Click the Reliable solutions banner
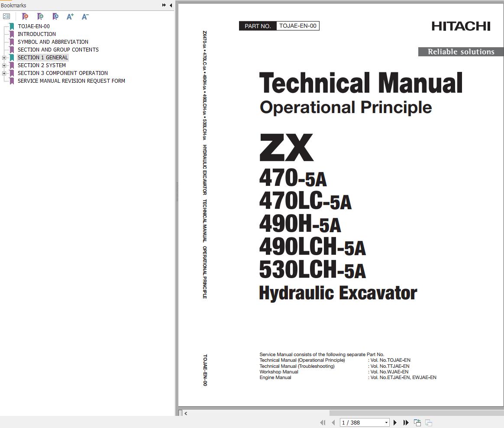The width and height of the screenshot is (504, 428). pos(461,52)
